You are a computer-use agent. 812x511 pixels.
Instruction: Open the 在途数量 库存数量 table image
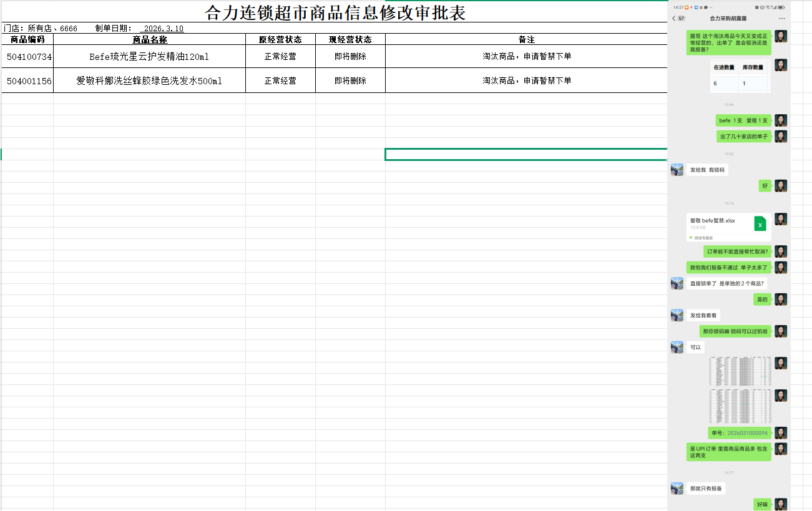coord(740,75)
